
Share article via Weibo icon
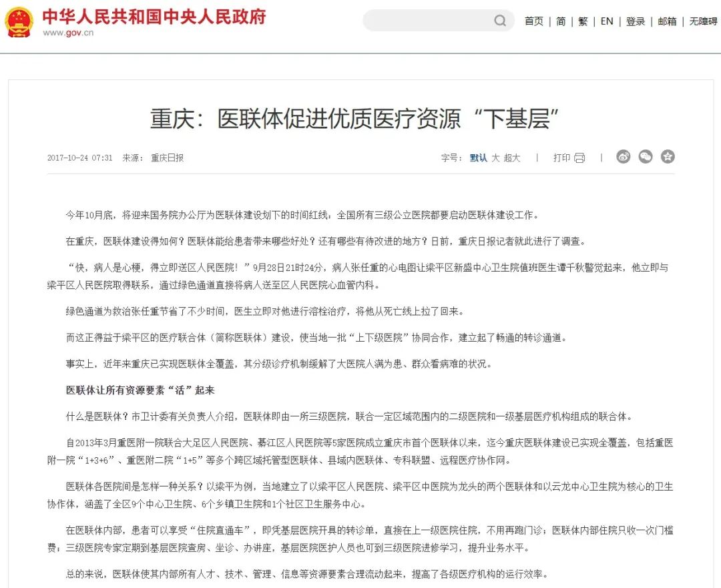click(x=623, y=157)
